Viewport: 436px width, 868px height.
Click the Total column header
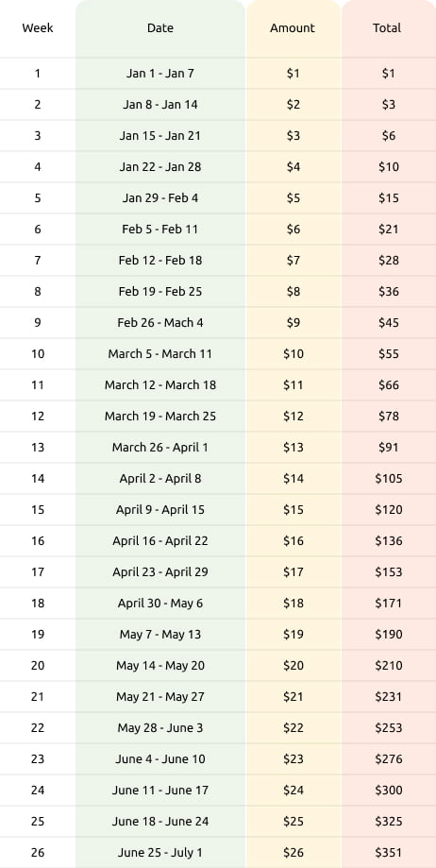pos(387,27)
